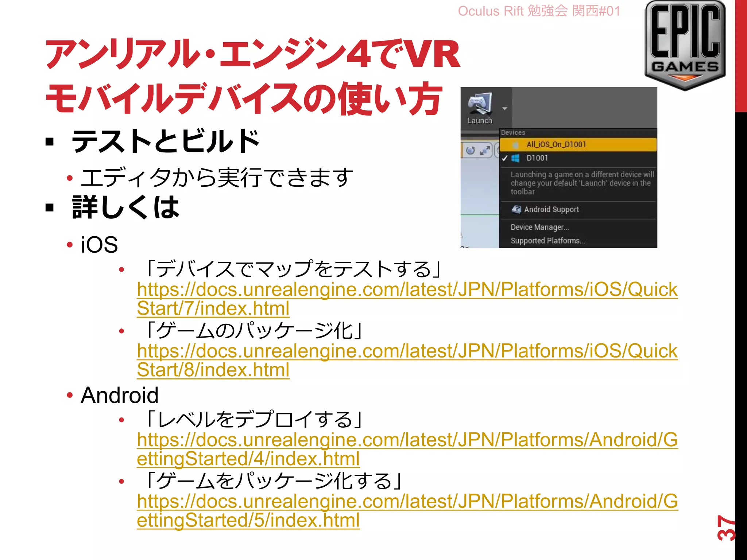Click the 'Oculus Rift 勉強会 関西#01' header text

(539, 11)
